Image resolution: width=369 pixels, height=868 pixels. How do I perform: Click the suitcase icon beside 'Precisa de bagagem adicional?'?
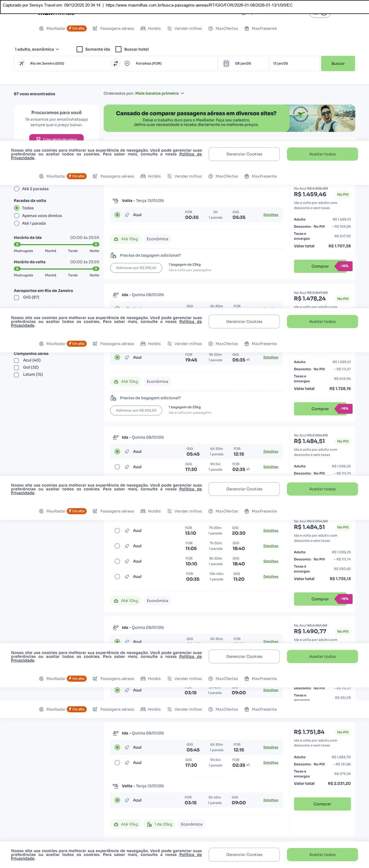[114, 255]
